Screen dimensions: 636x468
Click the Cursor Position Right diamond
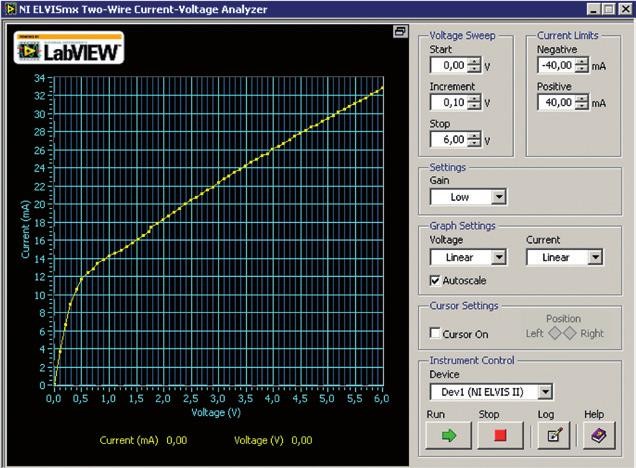click(569, 333)
